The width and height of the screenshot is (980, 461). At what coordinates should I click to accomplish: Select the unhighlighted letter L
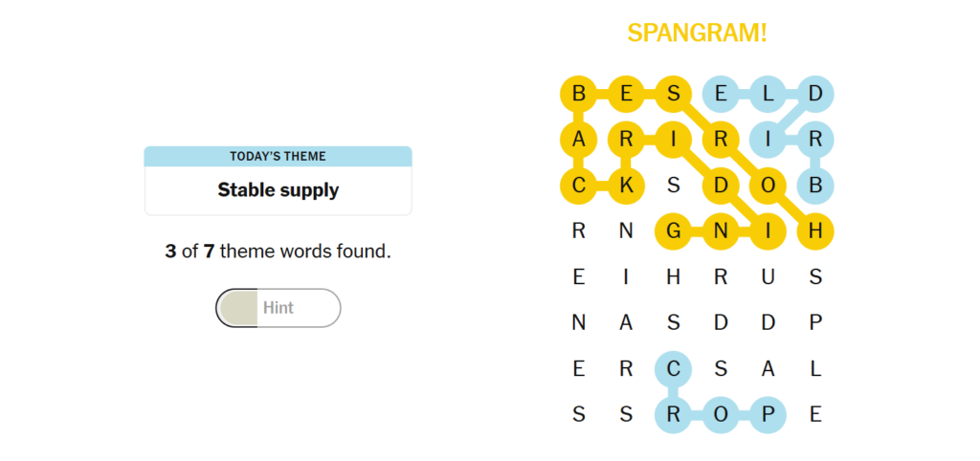[x=815, y=369]
